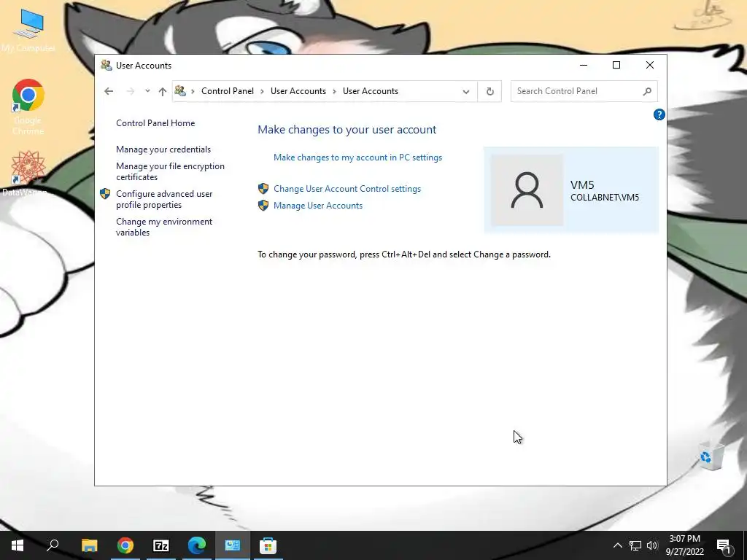Go back with the back arrow
Screen dimensions: 747x560
pyautogui.click(x=109, y=91)
